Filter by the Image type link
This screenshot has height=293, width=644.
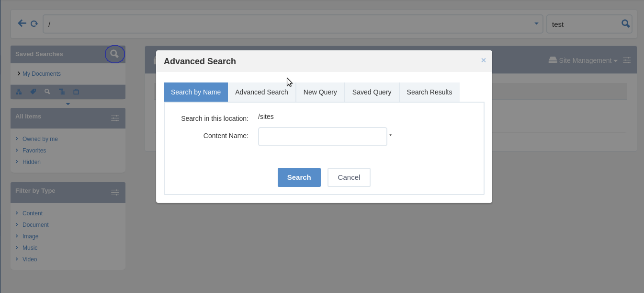click(x=30, y=236)
